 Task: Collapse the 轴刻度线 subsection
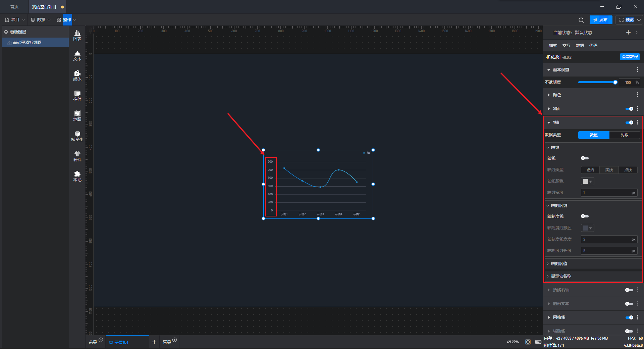pyautogui.click(x=548, y=206)
